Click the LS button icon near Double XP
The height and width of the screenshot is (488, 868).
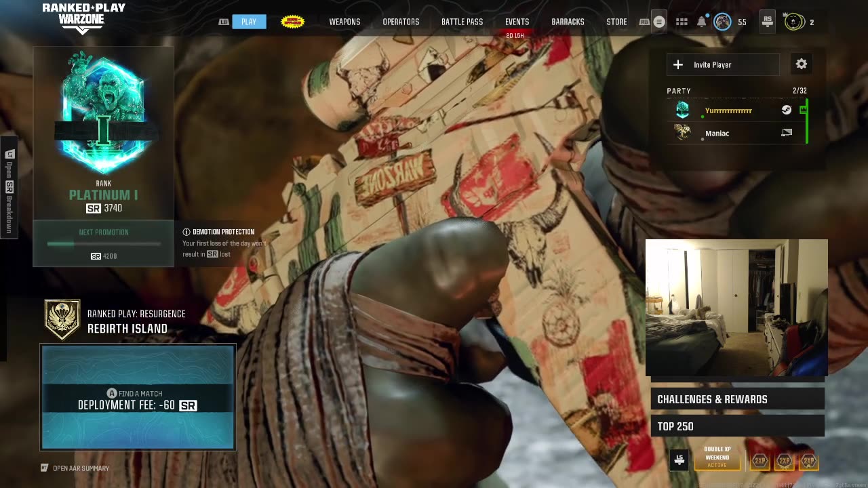679,460
